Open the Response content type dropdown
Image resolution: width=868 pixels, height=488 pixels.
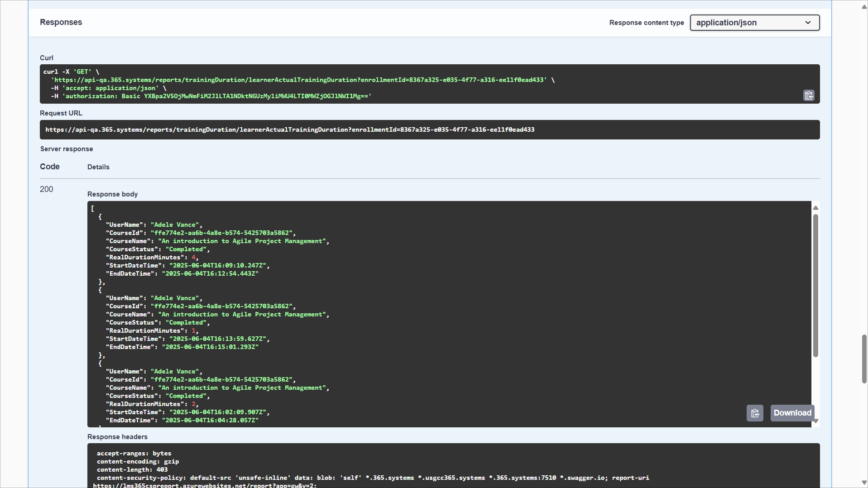click(x=754, y=23)
